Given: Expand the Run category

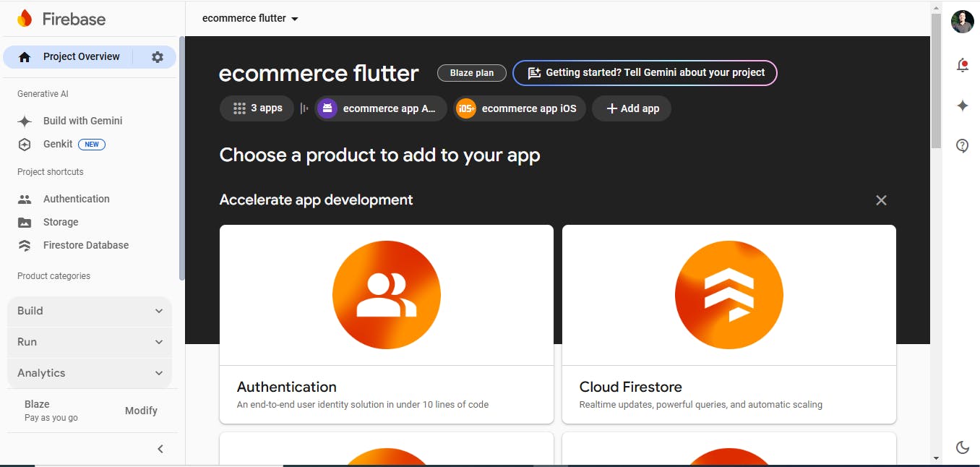Looking at the screenshot, I should pyautogui.click(x=90, y=342).
